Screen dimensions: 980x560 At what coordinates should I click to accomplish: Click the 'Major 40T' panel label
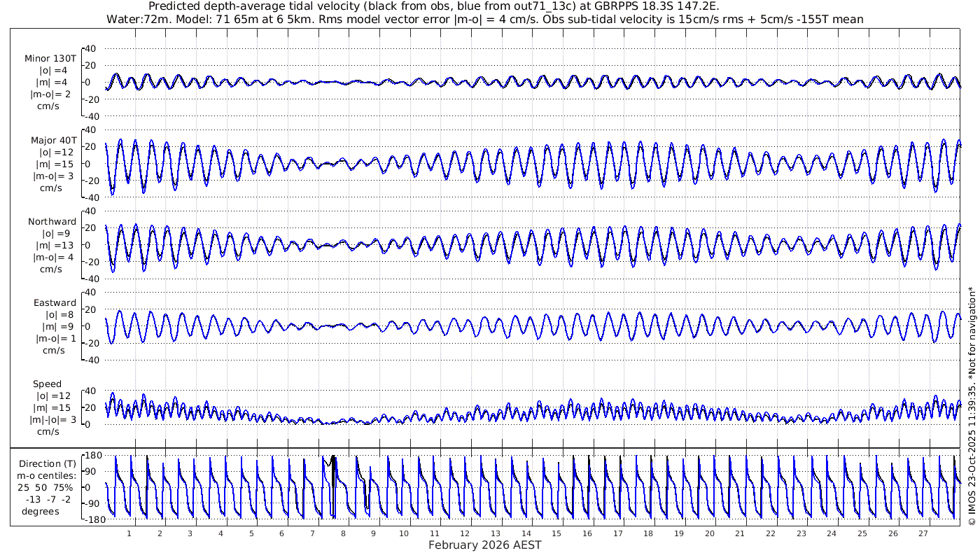53,140
